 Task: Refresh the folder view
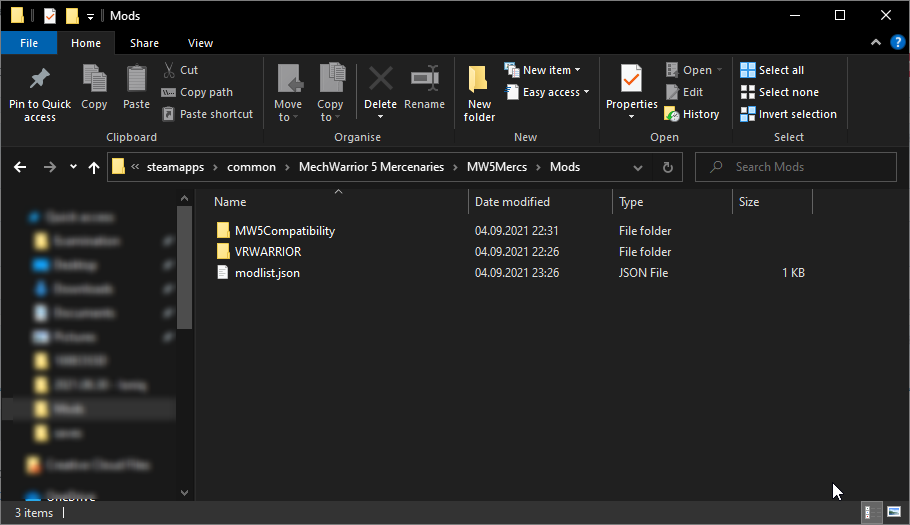[668, 167]
